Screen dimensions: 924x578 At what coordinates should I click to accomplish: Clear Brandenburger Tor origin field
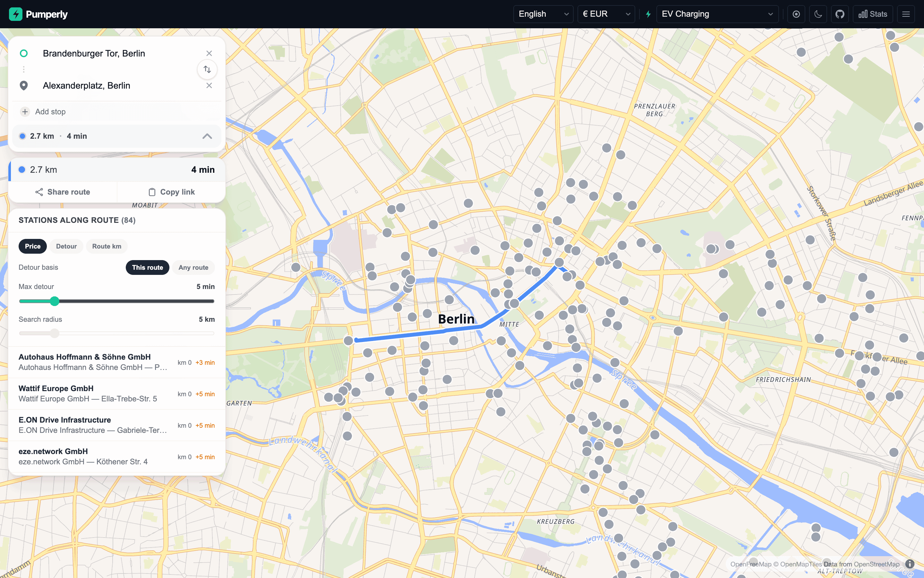209,53
